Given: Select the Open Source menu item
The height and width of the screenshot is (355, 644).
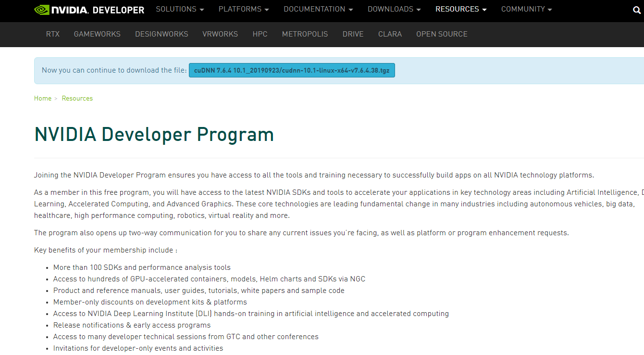Looking at the screenshot, I should (x=442, y=34).
